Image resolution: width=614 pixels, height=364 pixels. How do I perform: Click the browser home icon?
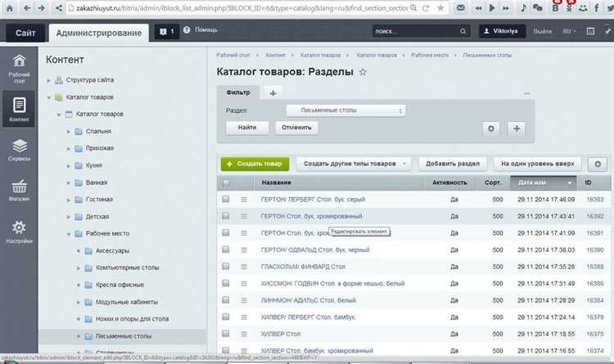pos(10,7)
